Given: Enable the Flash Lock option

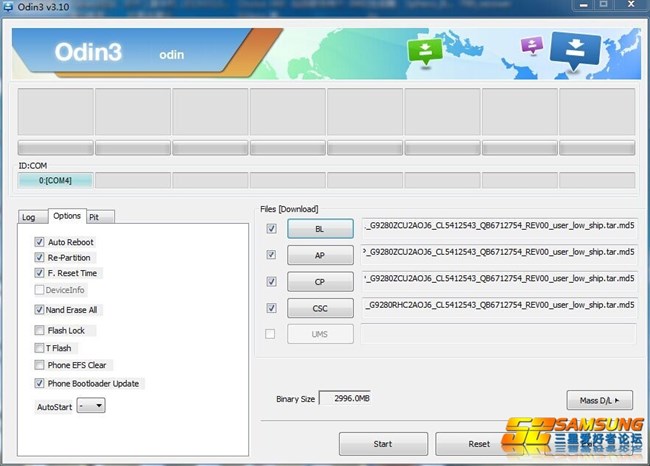Looking at the screenshot, I should [x=39, y=330].
